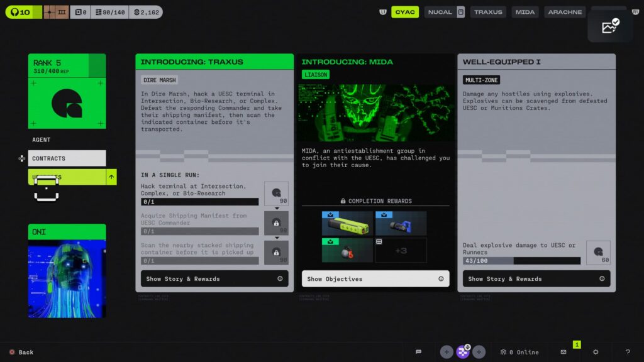This screenshot has width=644, height=362.
Task: Click the ONI agent portrait thumbnail
Action: (x=67, y=278)
